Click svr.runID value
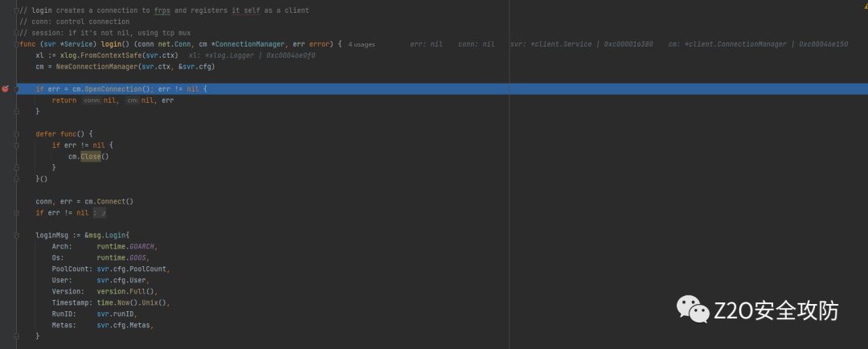Screen dimensions: 868x349 tap(115, 314)
